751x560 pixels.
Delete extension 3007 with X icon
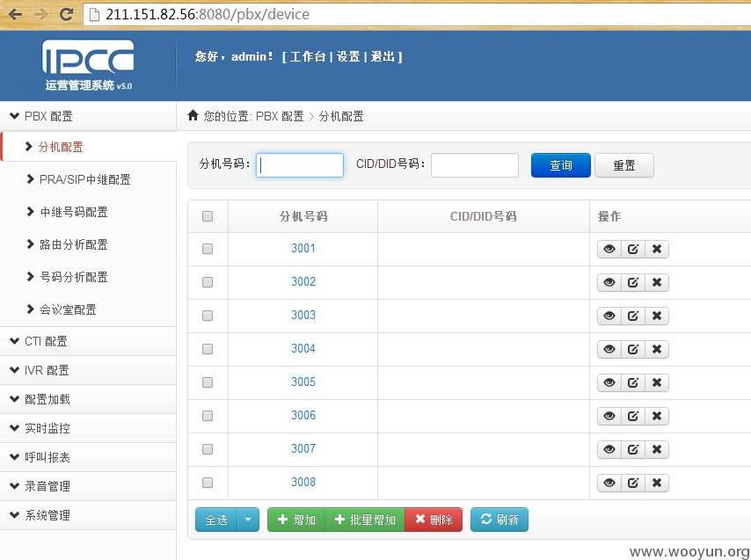pos(657,449)
